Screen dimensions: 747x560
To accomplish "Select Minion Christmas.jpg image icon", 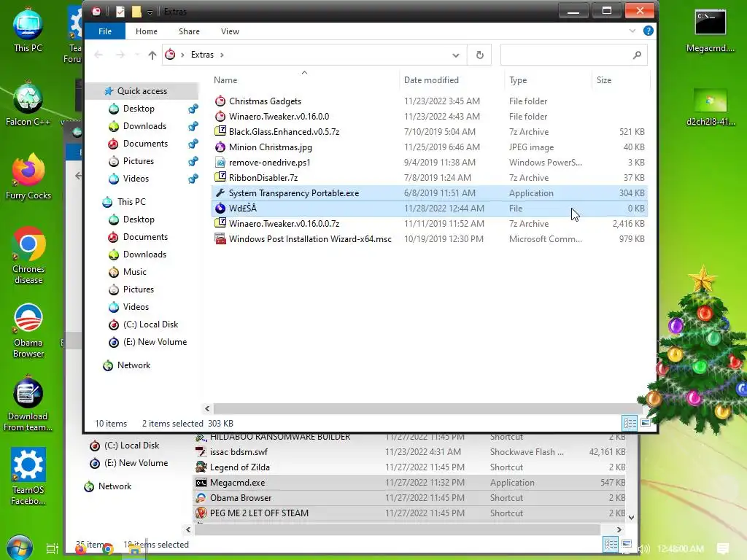I will click(x=220, y=147).
